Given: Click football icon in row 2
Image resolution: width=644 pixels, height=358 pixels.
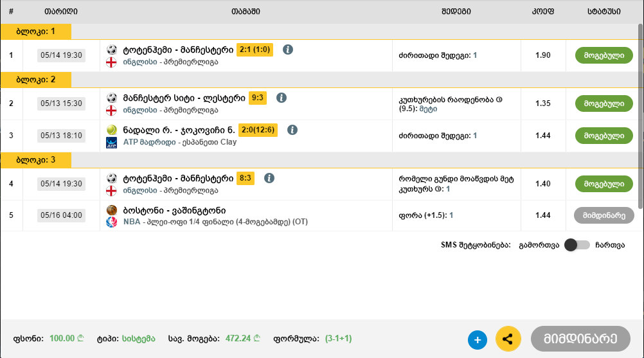Looking at the screenshot, I should (112, 98).
